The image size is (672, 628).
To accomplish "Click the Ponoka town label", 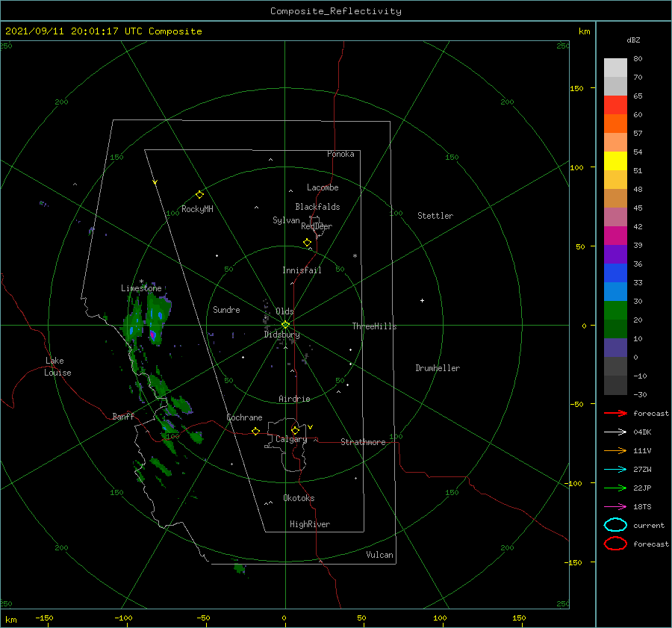I will 340,154.
